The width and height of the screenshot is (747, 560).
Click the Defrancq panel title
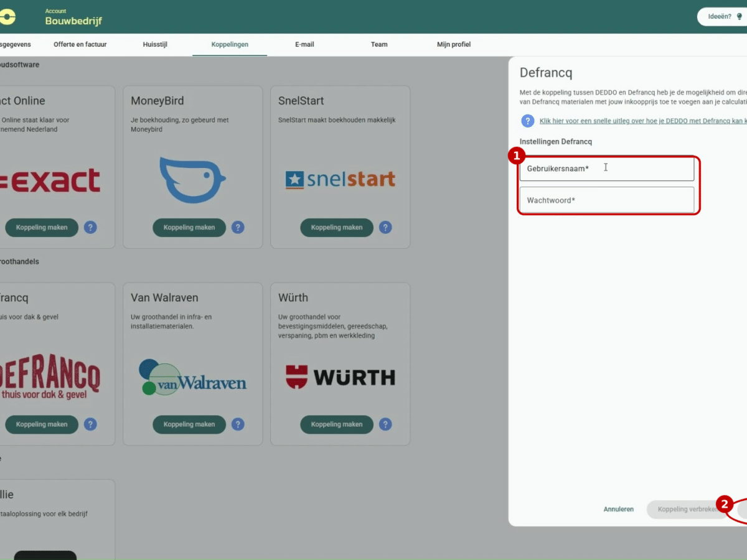[546, 73]
